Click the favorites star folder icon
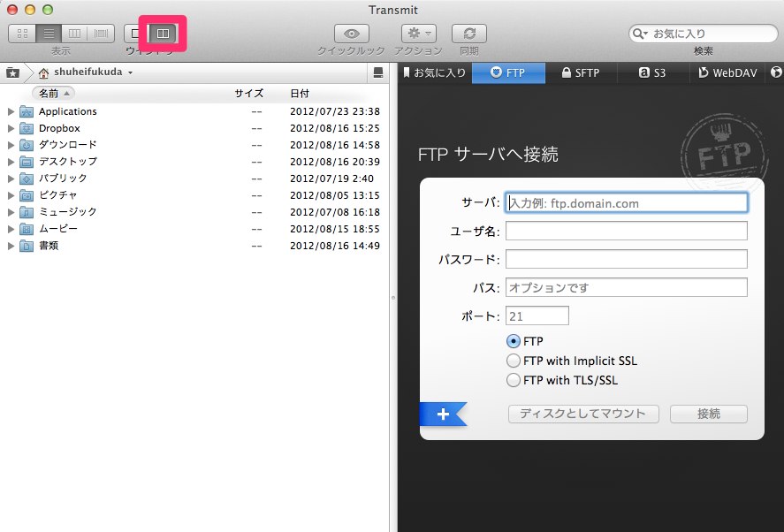This screenshot has width=784, height=532. [12, 73]
